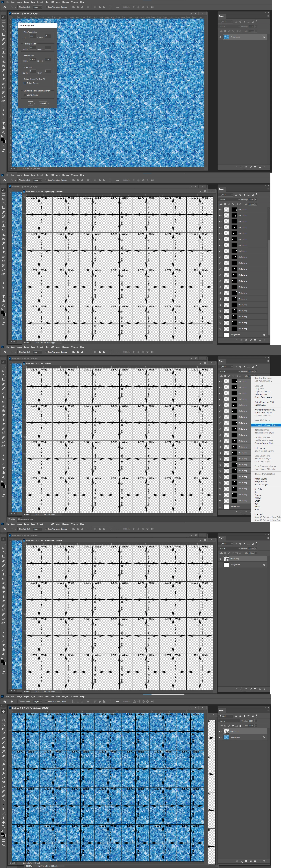Viewport: 281px width, 868px height.
Task: Click Delete layer trash icon under lone Background layer
Action: [x=264, y=166]
